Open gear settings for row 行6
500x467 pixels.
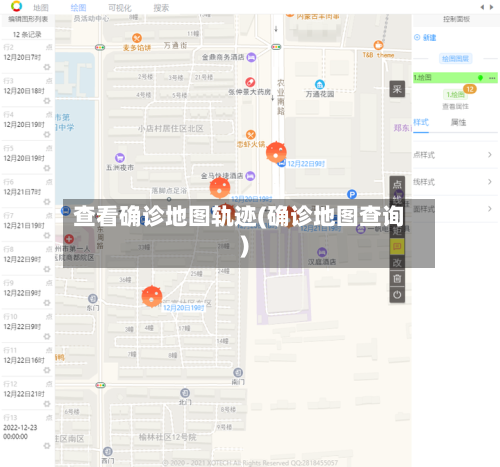tap(47, 202)
